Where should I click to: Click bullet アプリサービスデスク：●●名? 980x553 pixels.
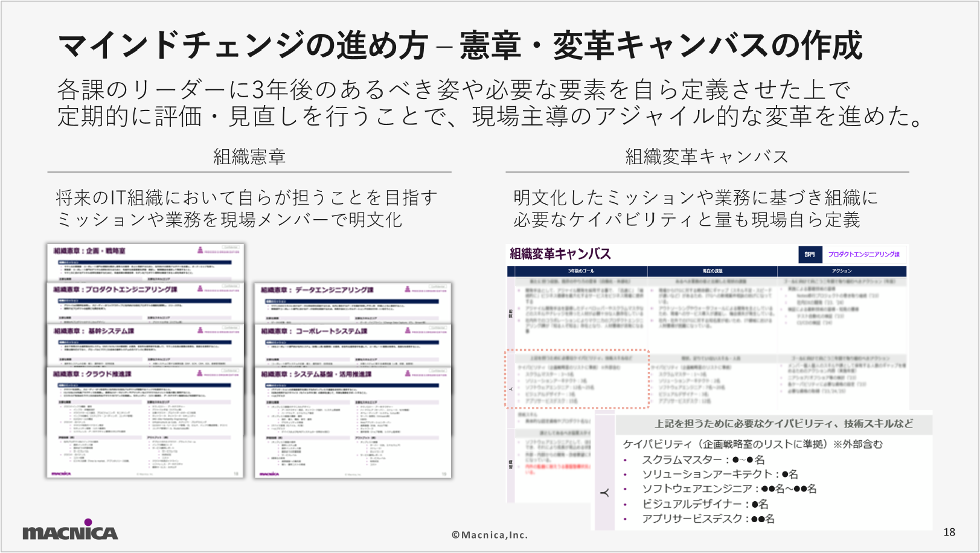[x=708, y=519]
